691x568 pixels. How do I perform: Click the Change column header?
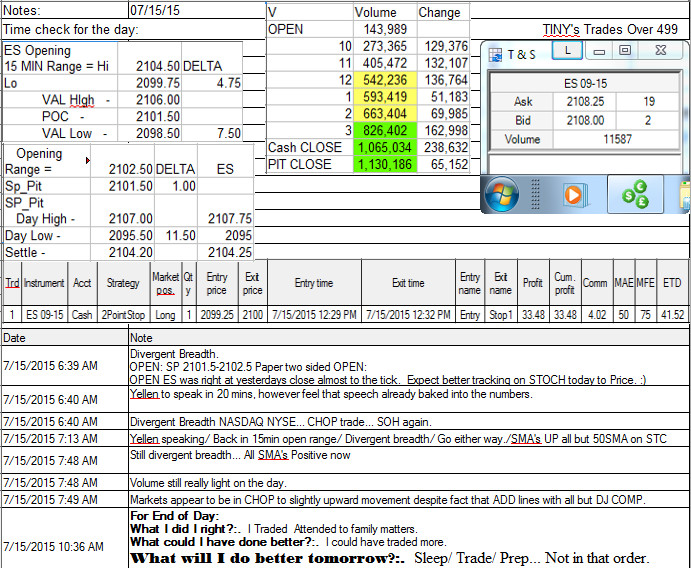point(443,12)
